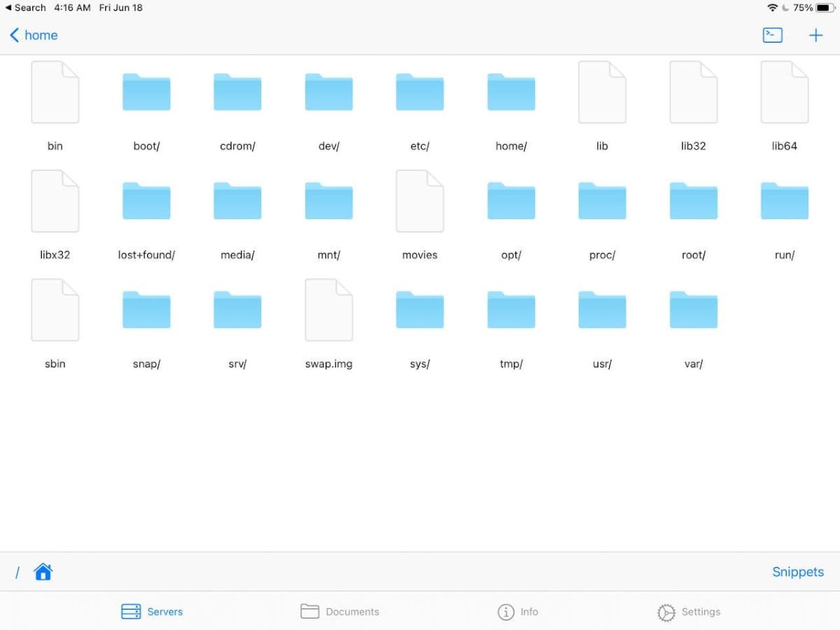Open the dev/ folder icon

329,92
